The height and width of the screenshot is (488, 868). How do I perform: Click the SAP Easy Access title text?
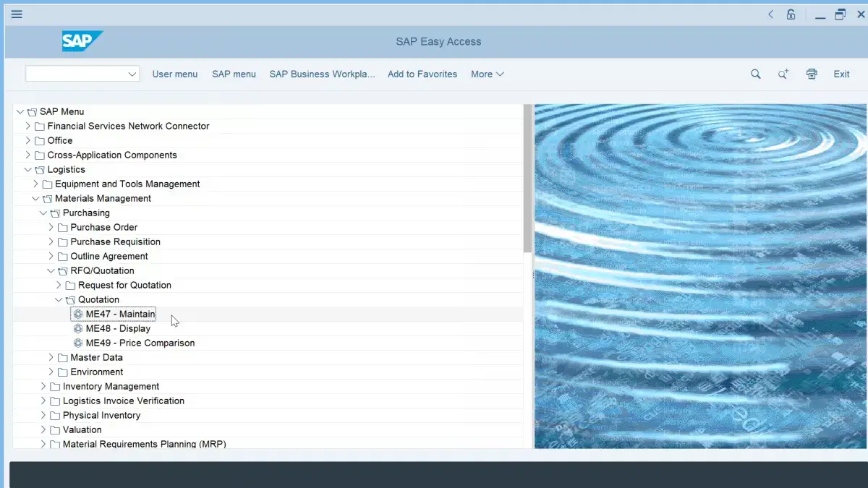point(438,41)
